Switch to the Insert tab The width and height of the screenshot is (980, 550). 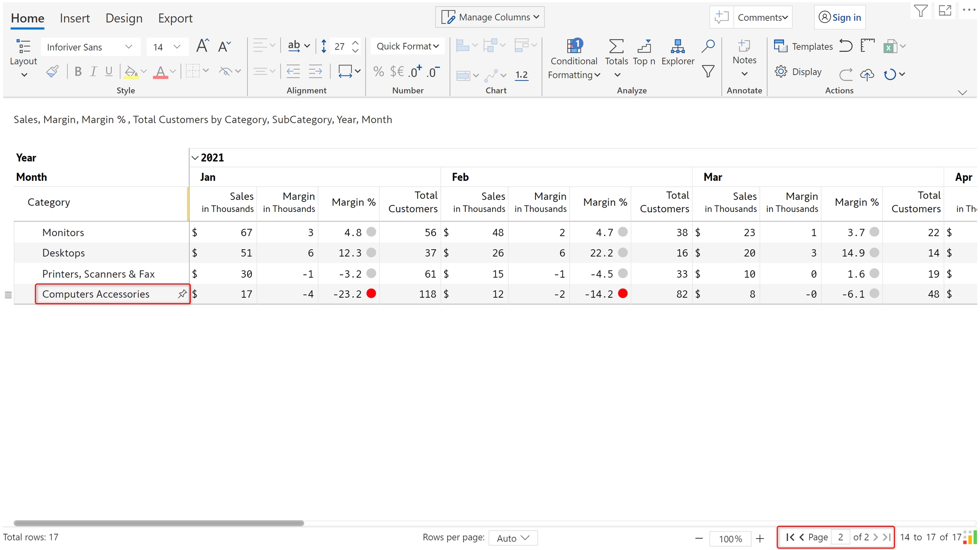pos(74,18)
